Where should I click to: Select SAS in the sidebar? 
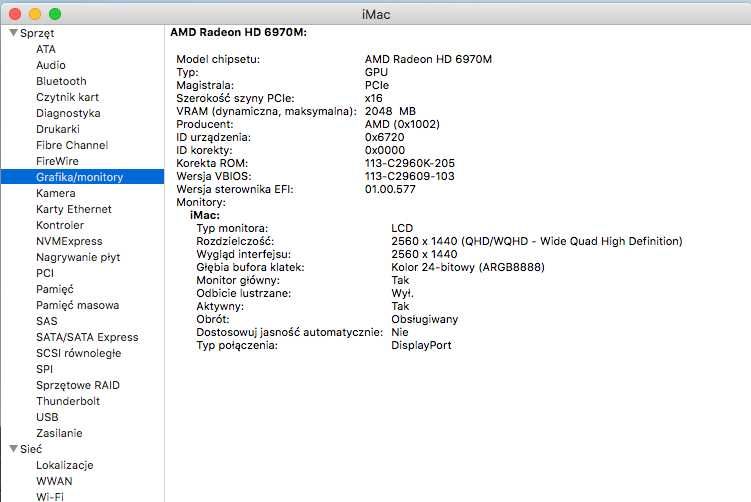click(46, 321)
